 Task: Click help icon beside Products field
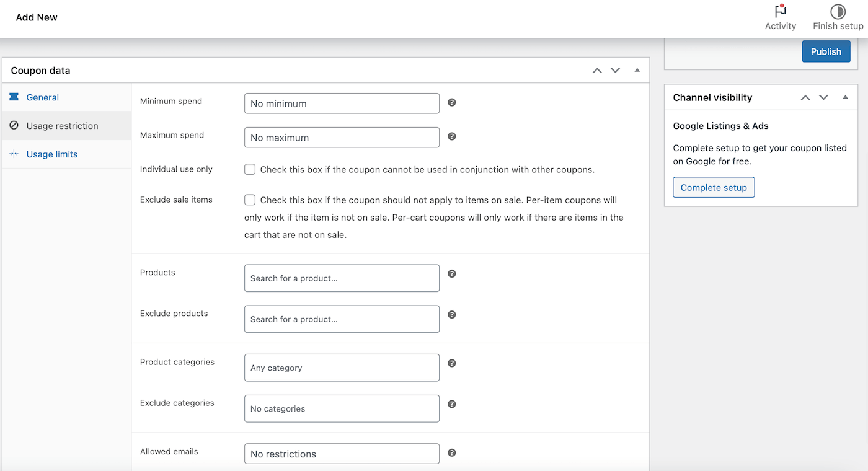tap(452, 273)
